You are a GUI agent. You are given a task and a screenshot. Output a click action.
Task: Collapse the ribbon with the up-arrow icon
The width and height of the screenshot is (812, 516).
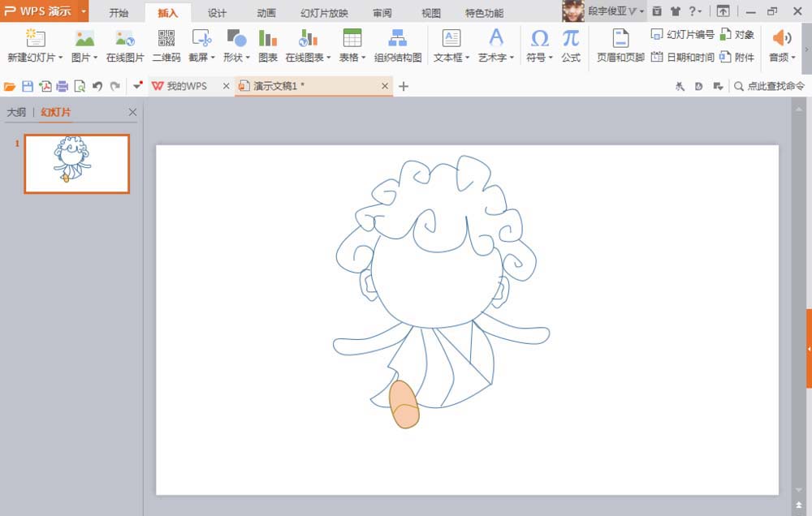click(x=723, y=11)
